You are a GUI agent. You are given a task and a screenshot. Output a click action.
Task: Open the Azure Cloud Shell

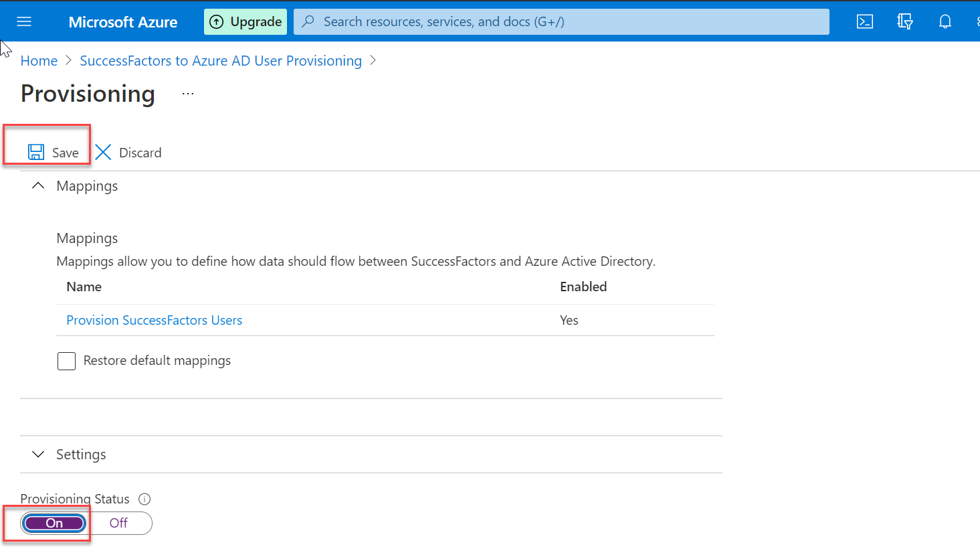pyautogui.click(x=864, y=21)
